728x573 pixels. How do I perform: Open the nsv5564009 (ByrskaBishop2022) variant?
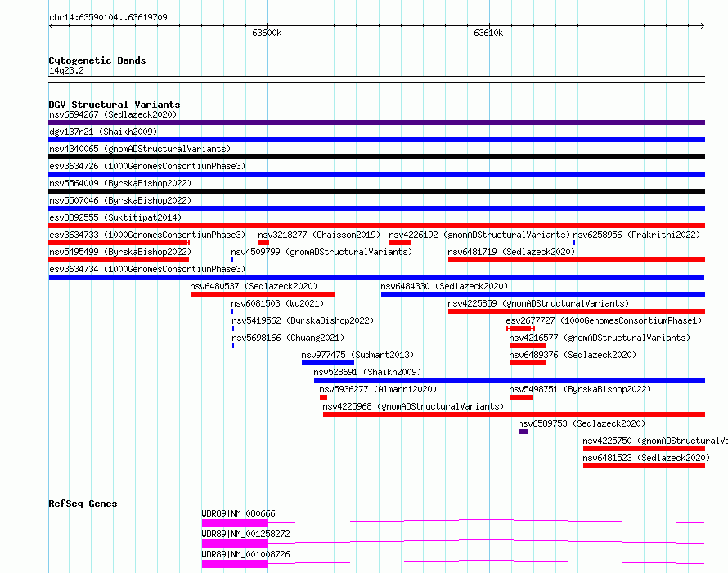[120, 183]
